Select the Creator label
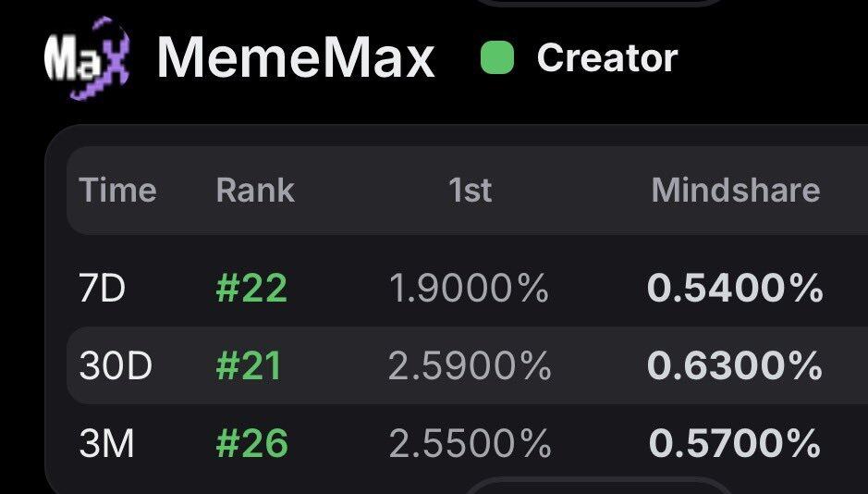868x494 pixels. point(607,58)
